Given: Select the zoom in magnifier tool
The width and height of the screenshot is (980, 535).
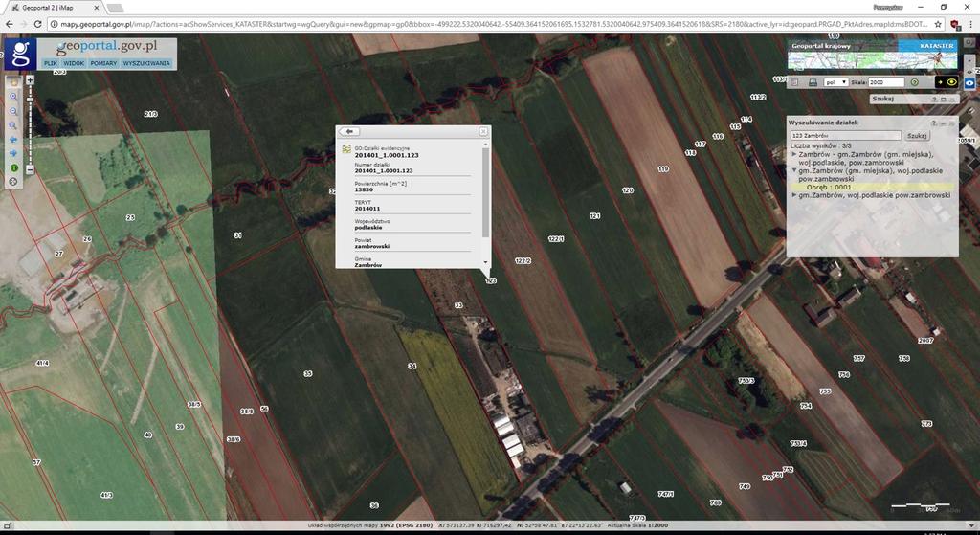Looking at the screenshot, I should (13, 97).
